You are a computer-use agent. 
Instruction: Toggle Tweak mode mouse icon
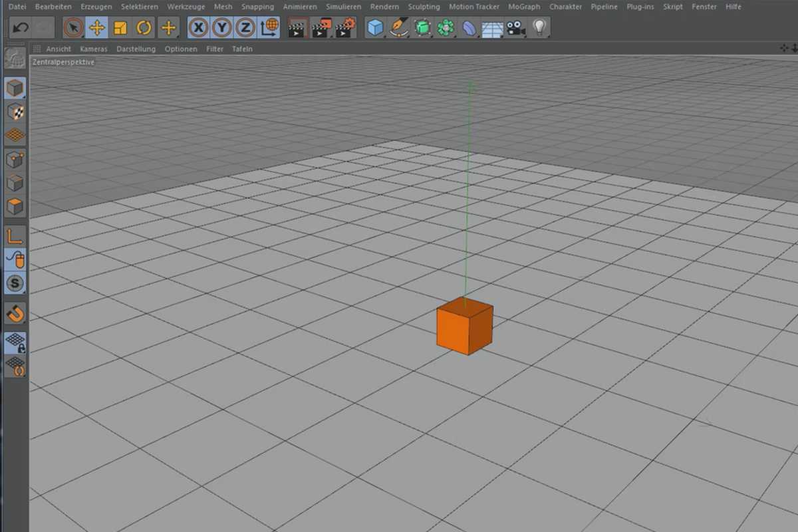[15, 259]
